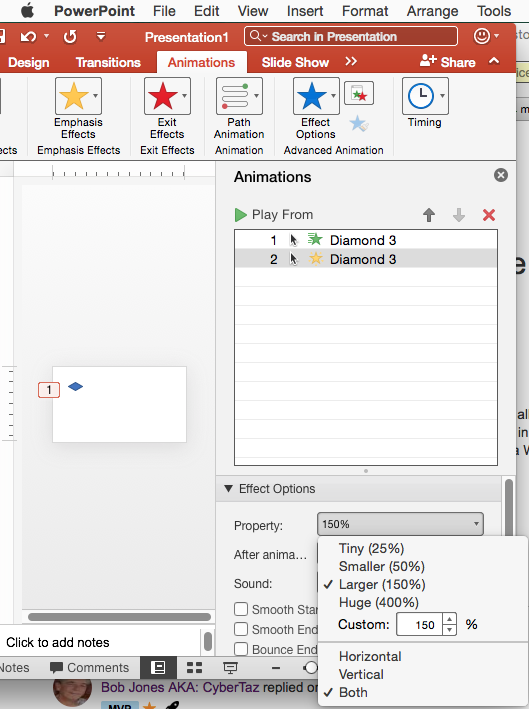The width and height of the screenshot is (529, 709).
Task: Open the Timing dropdown arrow
Action: [442, 96]
